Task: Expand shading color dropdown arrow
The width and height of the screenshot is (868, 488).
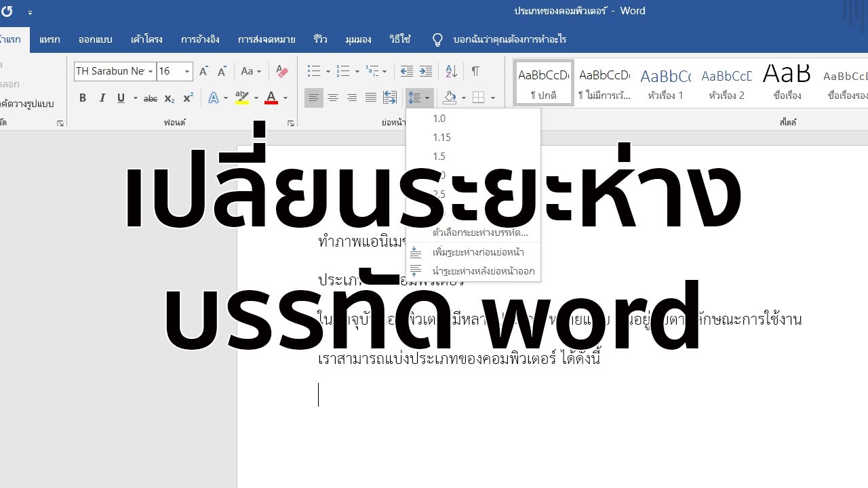Action: (x=464, y=98)
